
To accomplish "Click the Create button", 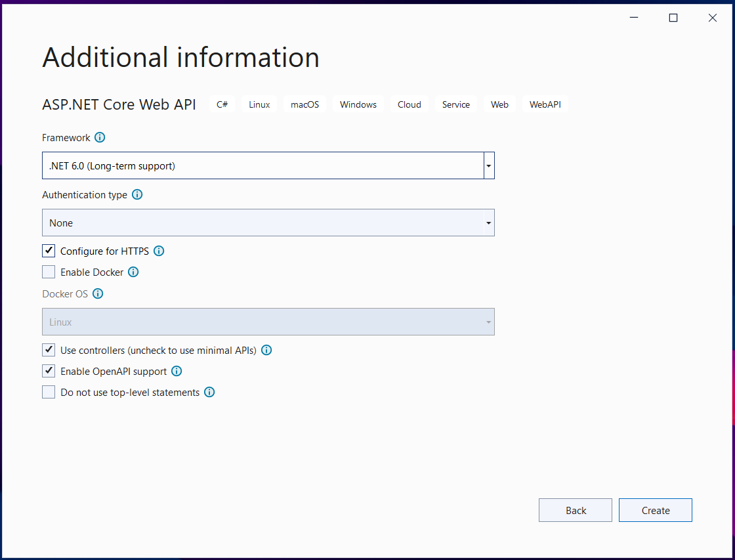I will tap(656, 510).
